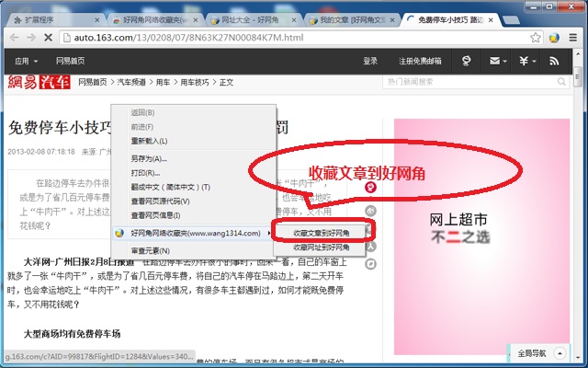
Task: Expand the mail icon dropdown arrow
Action: click(x=504, y=62)
